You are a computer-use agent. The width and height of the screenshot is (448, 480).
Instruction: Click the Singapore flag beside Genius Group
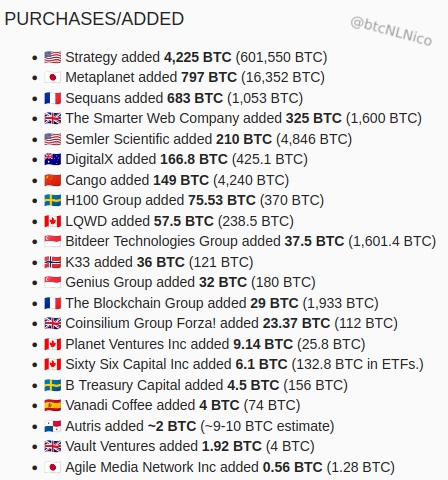point(53,282)
